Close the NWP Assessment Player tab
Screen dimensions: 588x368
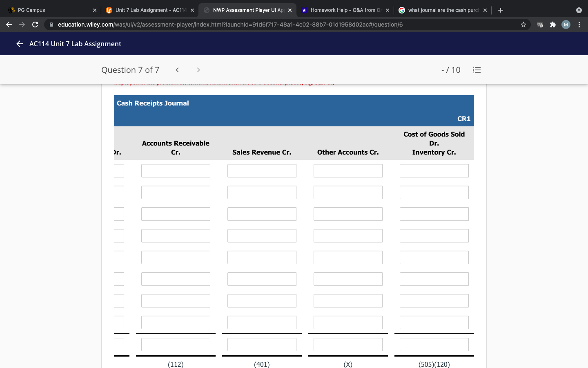click(290, 10)
